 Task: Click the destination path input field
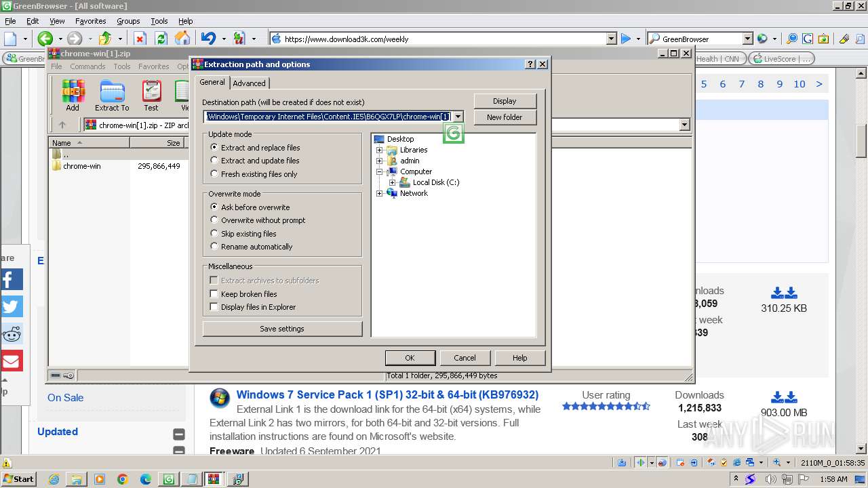pos(328,117)
